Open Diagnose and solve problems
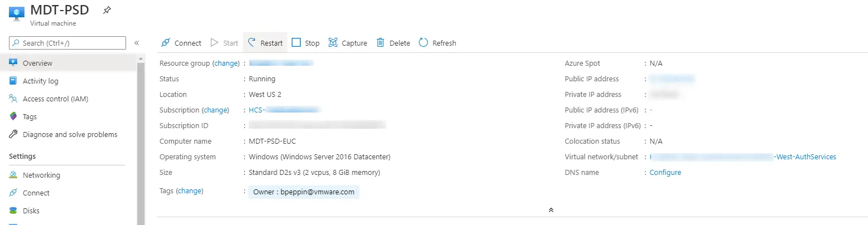The image size is (868, 225). (x=70, y=134)
